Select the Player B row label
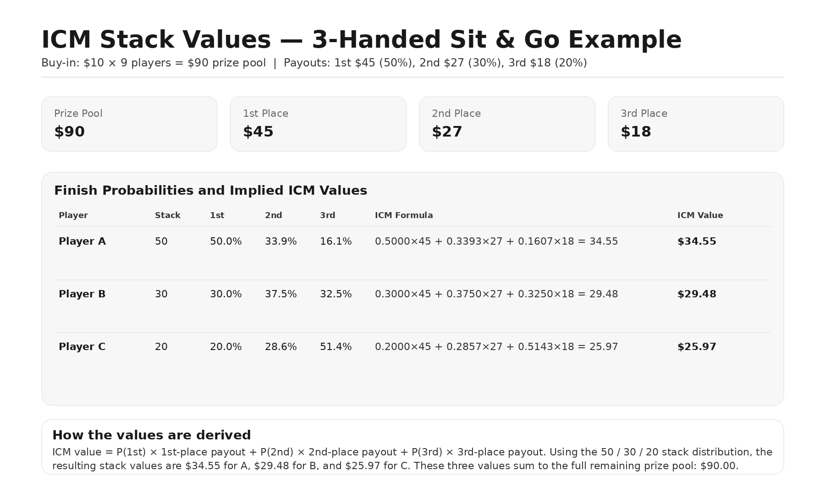This screenshot has height=504, width=825. click(x=82, y=294)
